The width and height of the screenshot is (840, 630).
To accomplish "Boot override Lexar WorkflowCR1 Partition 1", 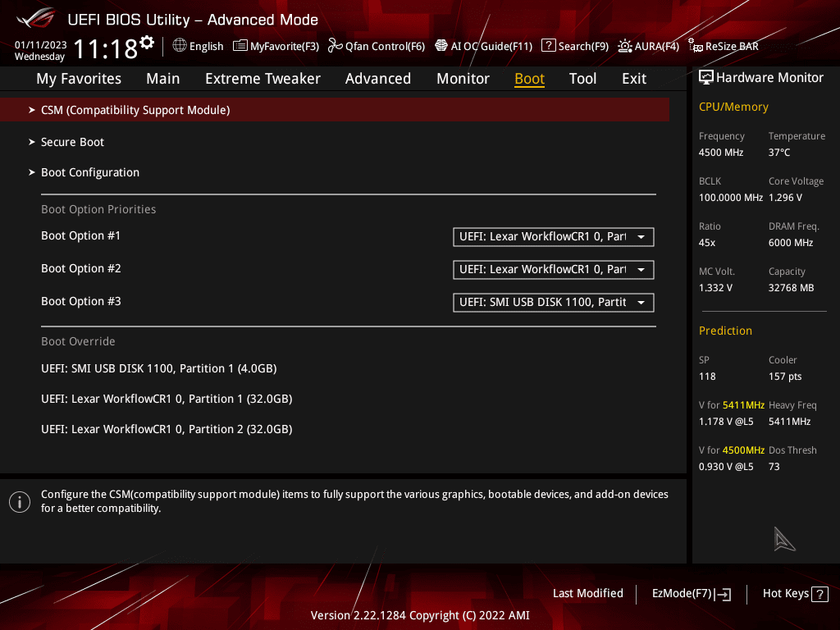I will (x=167, y=399).
